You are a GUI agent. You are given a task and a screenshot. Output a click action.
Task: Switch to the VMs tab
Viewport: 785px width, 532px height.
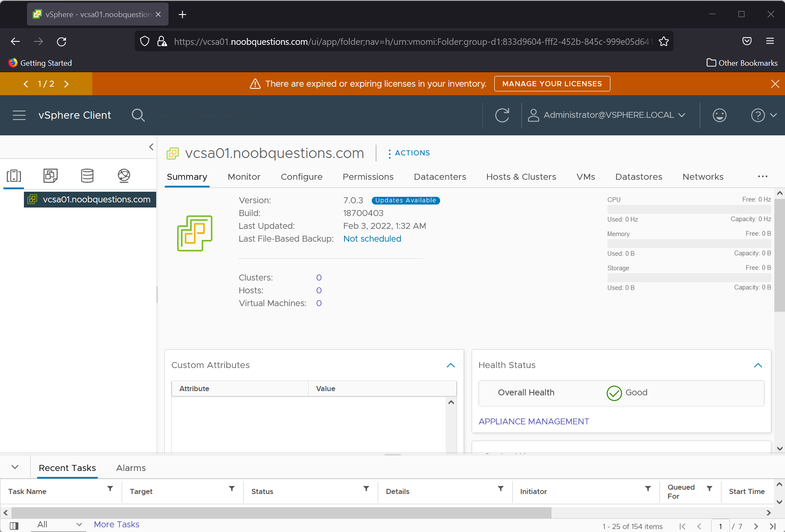[x=586, y=177]
